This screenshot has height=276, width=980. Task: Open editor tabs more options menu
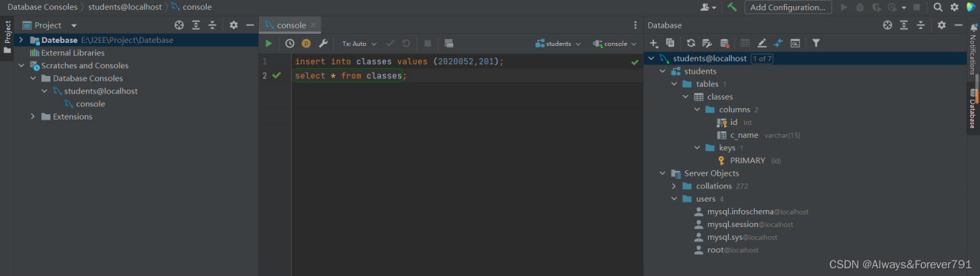[x=635, y=25]
